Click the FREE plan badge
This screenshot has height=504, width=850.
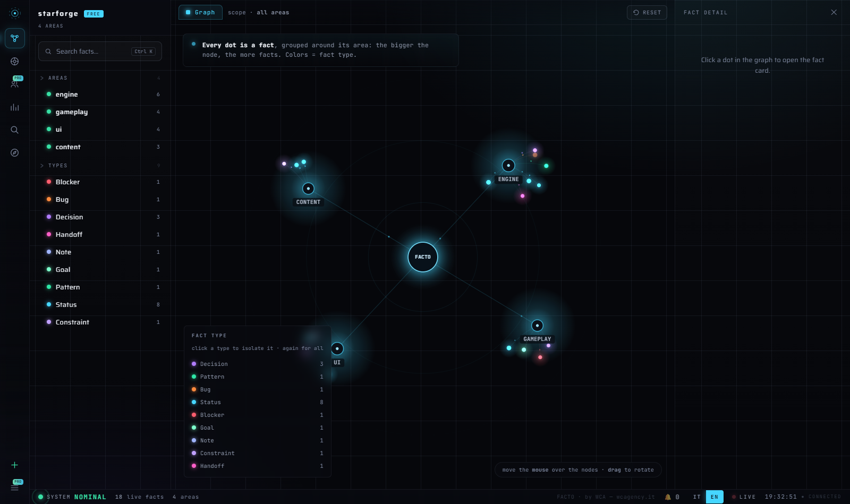pos(93,14)
